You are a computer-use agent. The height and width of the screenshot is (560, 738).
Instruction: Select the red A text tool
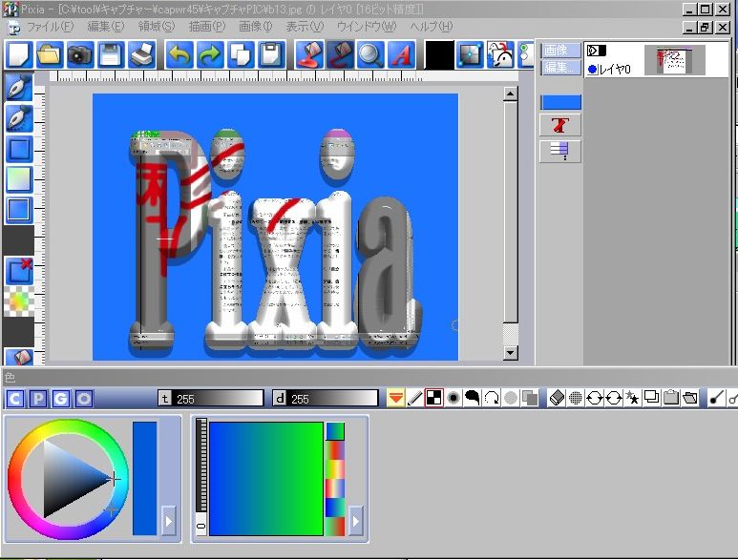(x=401, y=55)
